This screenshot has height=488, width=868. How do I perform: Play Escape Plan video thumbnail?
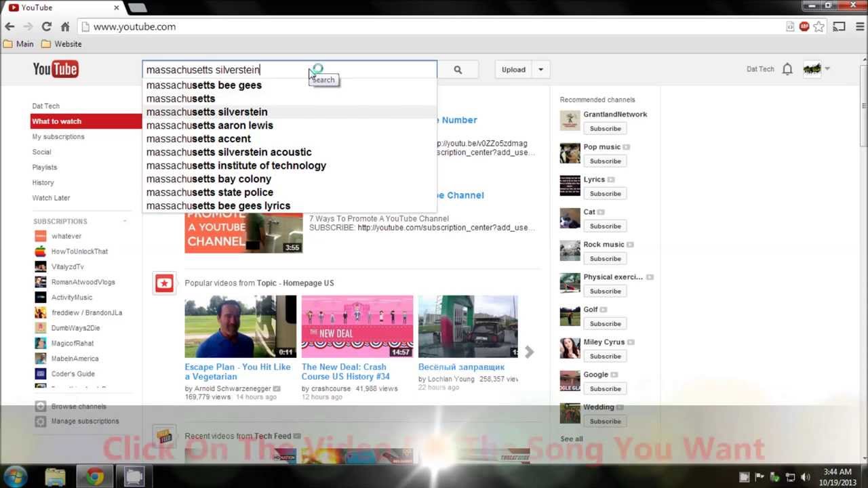[240, 327]
